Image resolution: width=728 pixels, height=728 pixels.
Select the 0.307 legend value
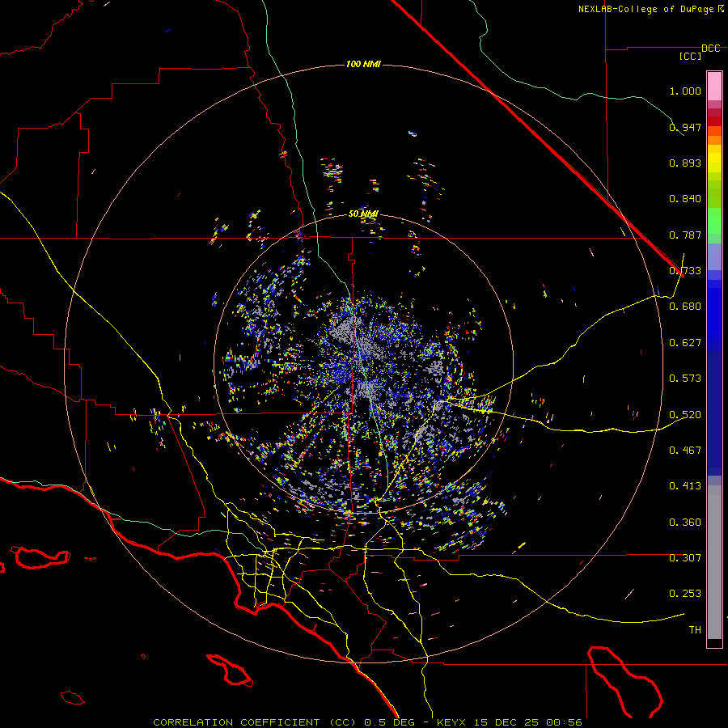click(x=685, y=557)
